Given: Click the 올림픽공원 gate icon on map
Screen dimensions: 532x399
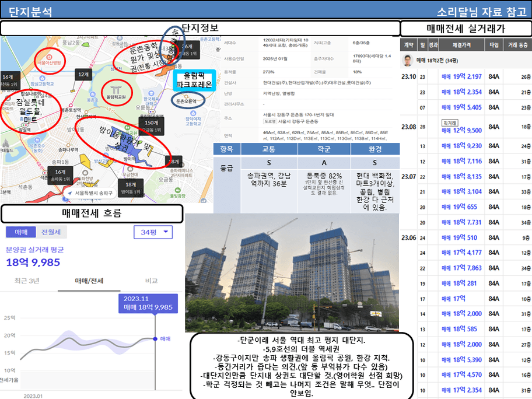Looking at the screenshot, I should tap(116, 90).
